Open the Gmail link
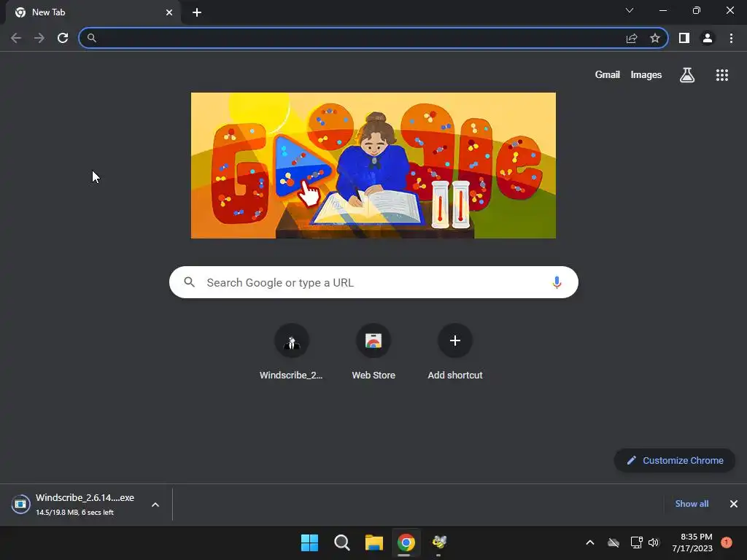Image resolution: width=747 pixels, height=560 pixels. 608,75
